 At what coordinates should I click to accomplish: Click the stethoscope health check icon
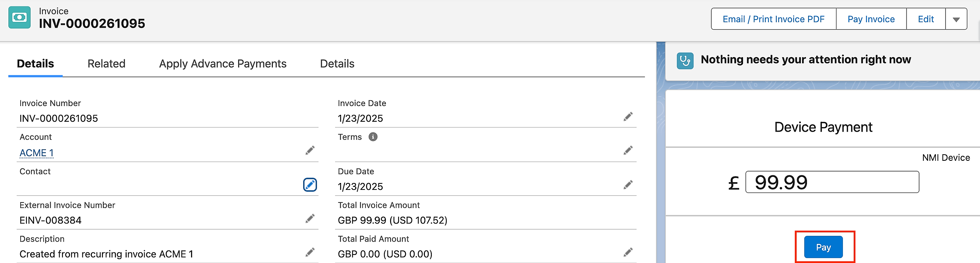coord(685,60)
